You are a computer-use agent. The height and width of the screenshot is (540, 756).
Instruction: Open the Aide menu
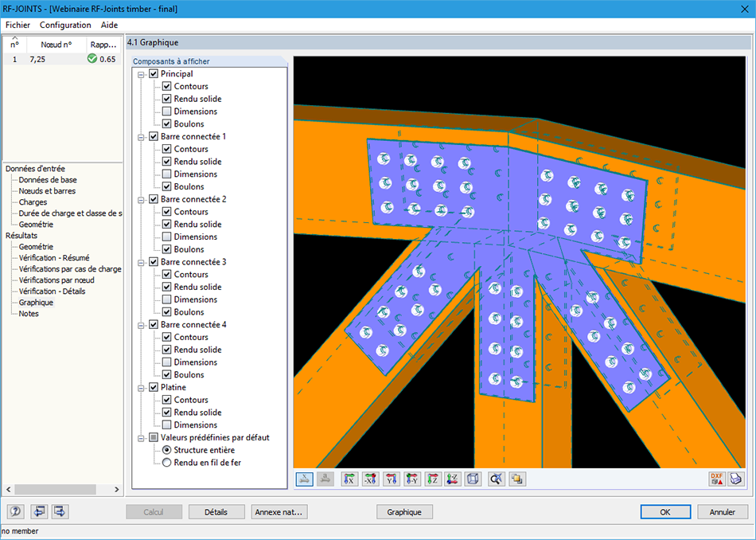(x=110, y=25)
